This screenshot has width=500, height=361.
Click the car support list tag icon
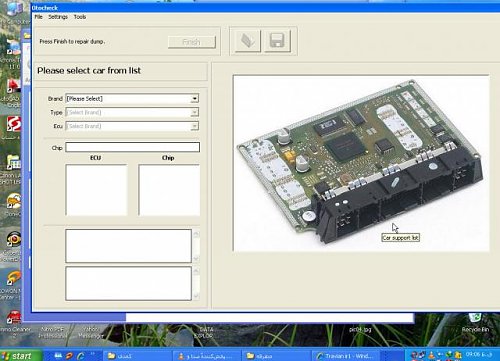pyautogui.click(x=247, y=41)
